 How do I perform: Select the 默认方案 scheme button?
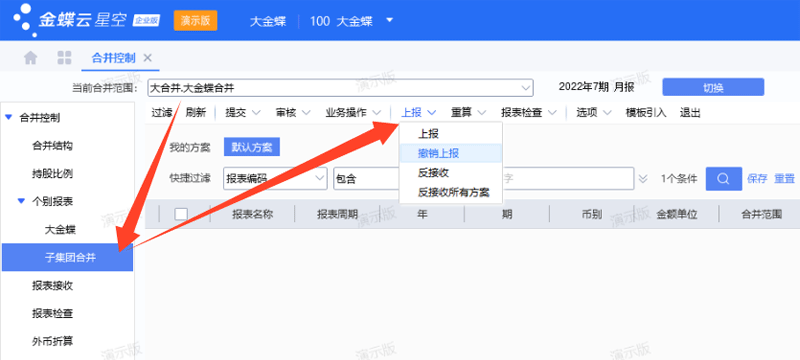[x=252, y=148]
